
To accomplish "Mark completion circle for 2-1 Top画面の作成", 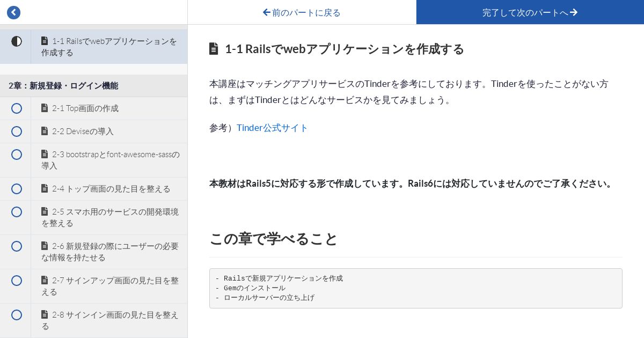I will (x=17, y=108).
